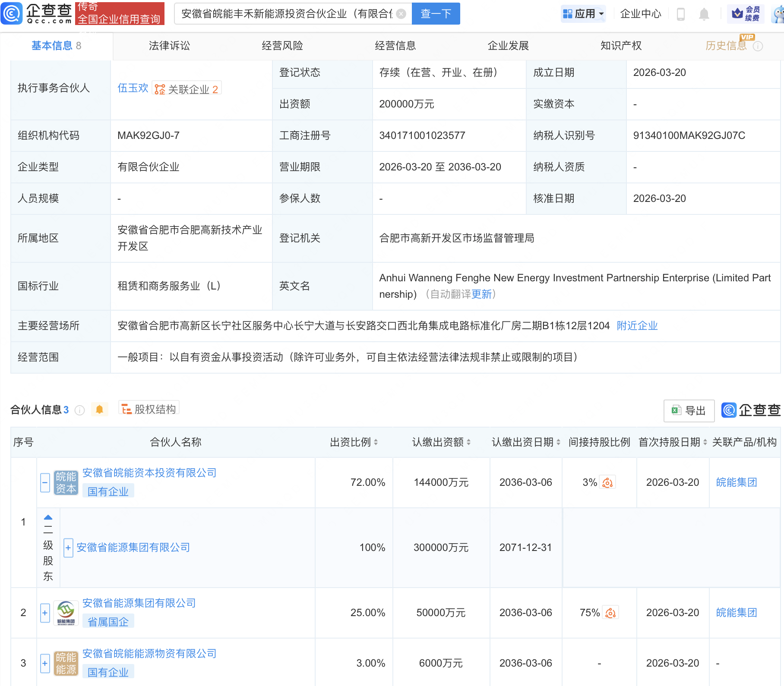Clear the search box with the × icon
Image resolution: width=784 pixels, height=686 pixels.
(401, 13)
